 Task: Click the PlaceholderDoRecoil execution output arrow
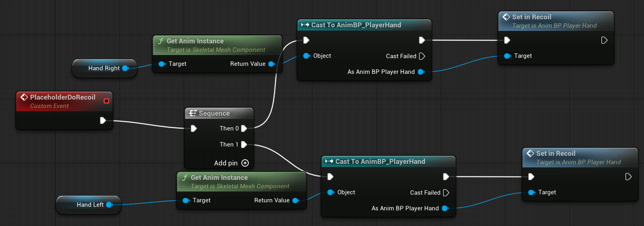[103, 120]
